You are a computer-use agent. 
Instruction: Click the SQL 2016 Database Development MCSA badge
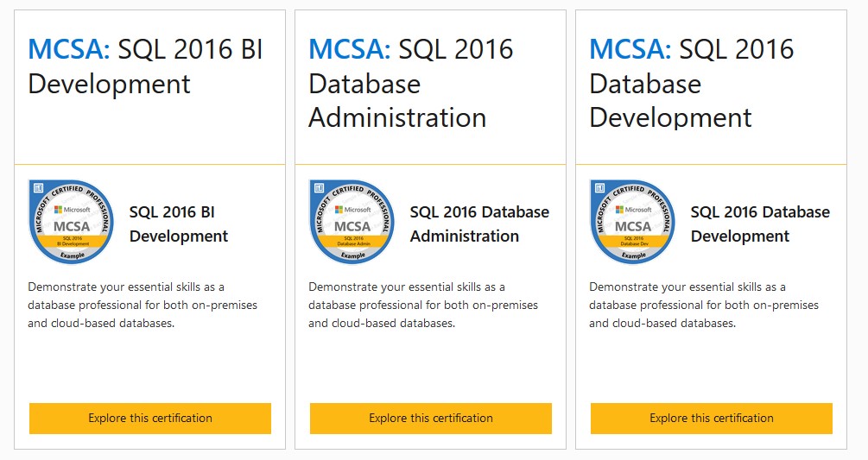tap(632, 222)
